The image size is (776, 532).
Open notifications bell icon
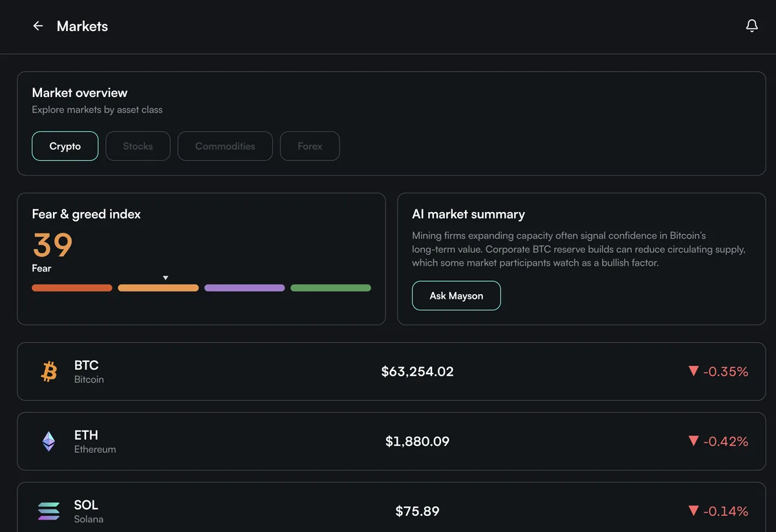click(751, 26)
